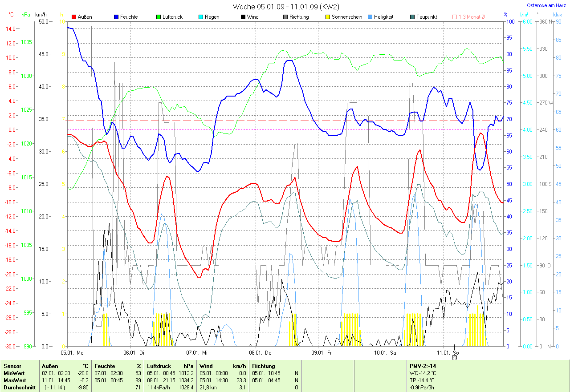Image resolution: width=570 pixels, height=392 pixels.
Task: Click the PMV-2:-14 table cell
Action: click(x=422, y=366)
